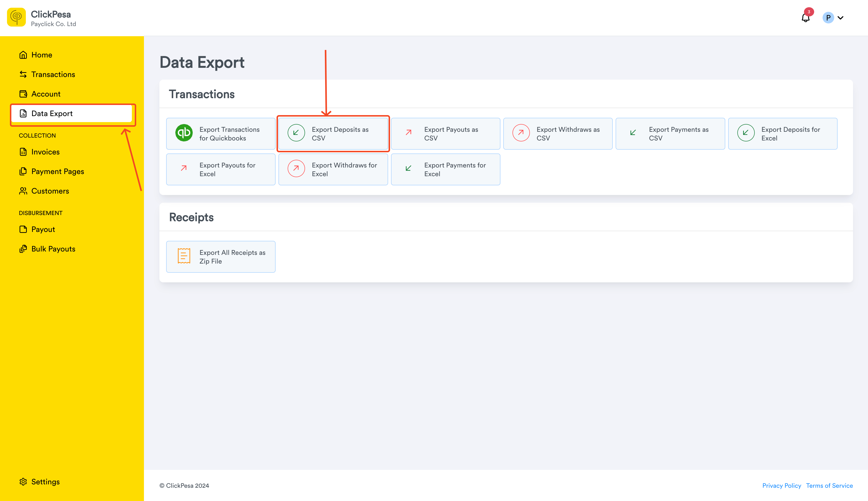Click Export Deposits as CSV label
Viewport: 868px width, 501px height.
point(340,134)
